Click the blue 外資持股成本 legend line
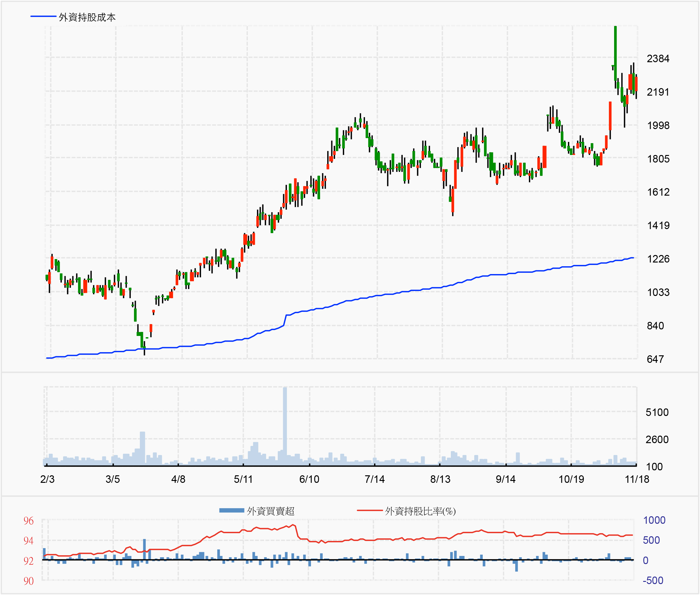 [x=43, y=16]
